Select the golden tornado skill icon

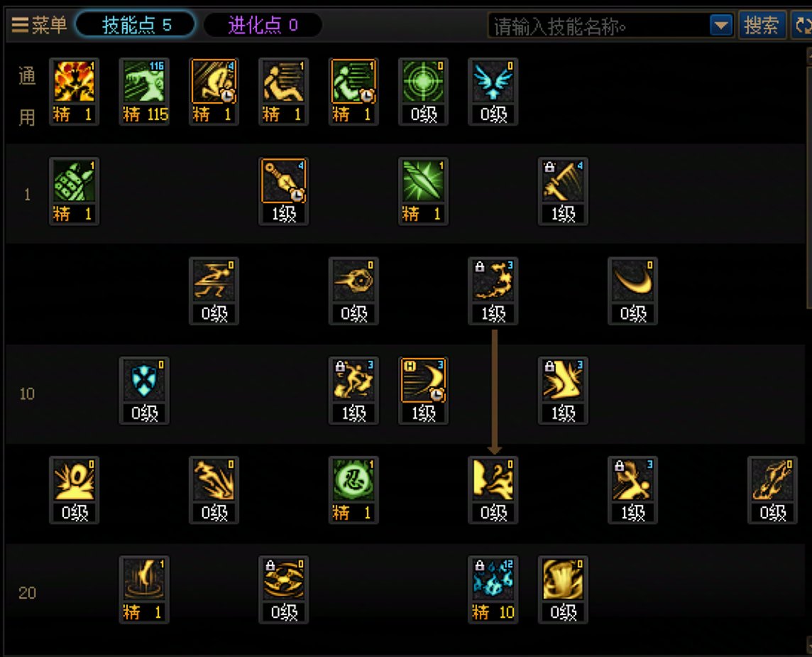(563, 590)
